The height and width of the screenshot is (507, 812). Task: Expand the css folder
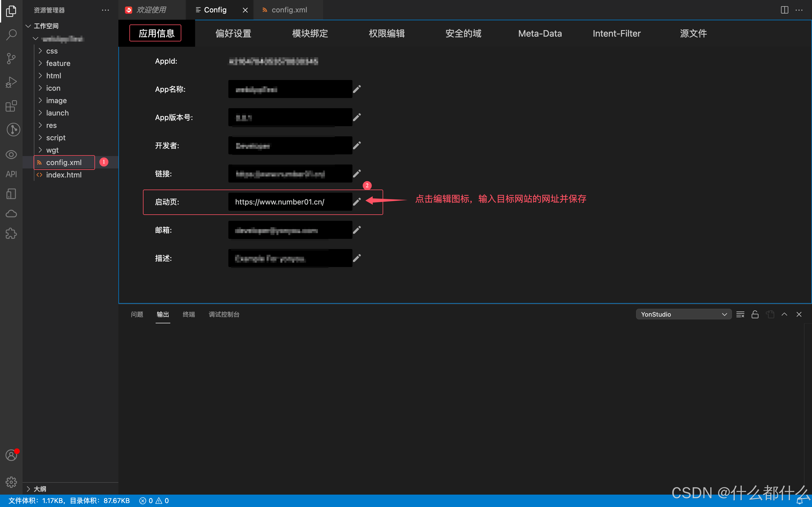point(52,51)
